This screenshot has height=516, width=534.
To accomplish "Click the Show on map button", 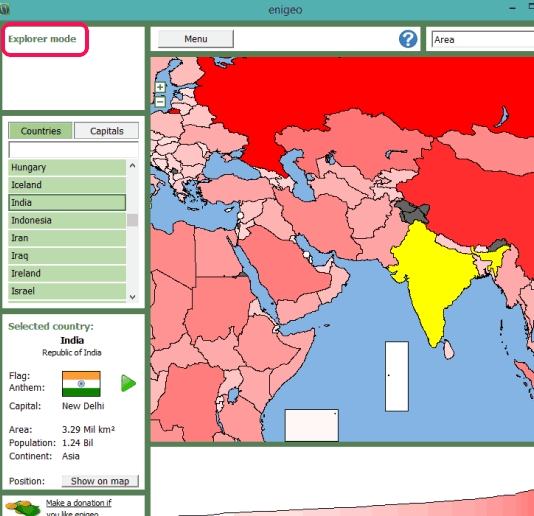I will (x=100, y=481).
